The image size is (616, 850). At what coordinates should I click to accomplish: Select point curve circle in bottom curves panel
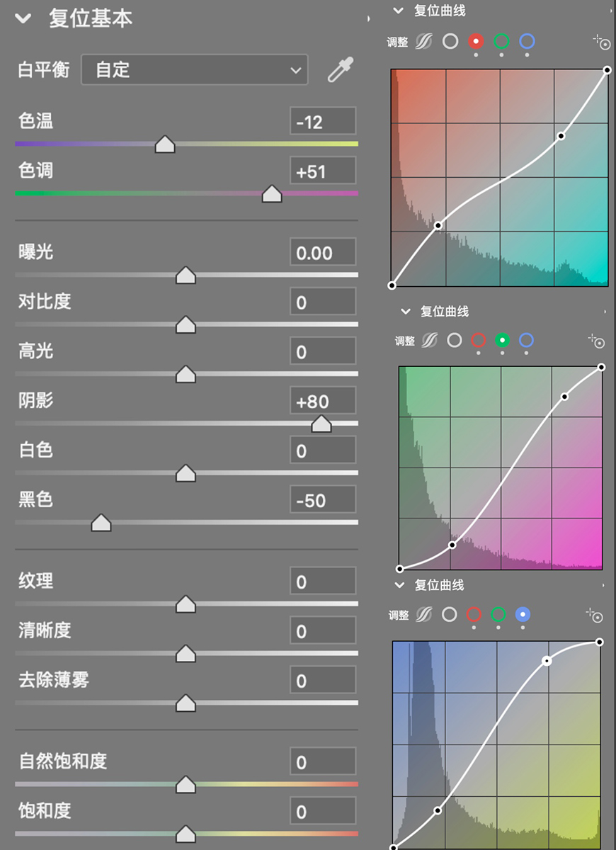point(450,616)
